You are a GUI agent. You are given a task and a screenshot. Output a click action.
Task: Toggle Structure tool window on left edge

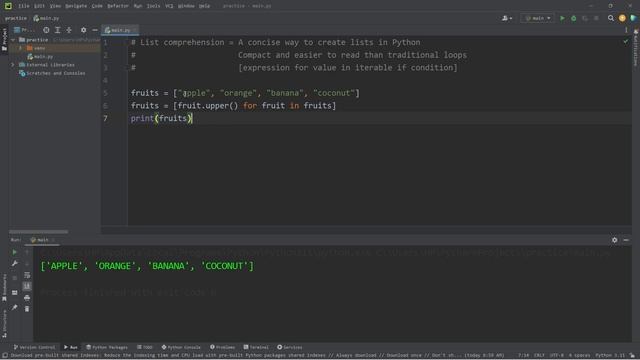[x=4, y=324]
